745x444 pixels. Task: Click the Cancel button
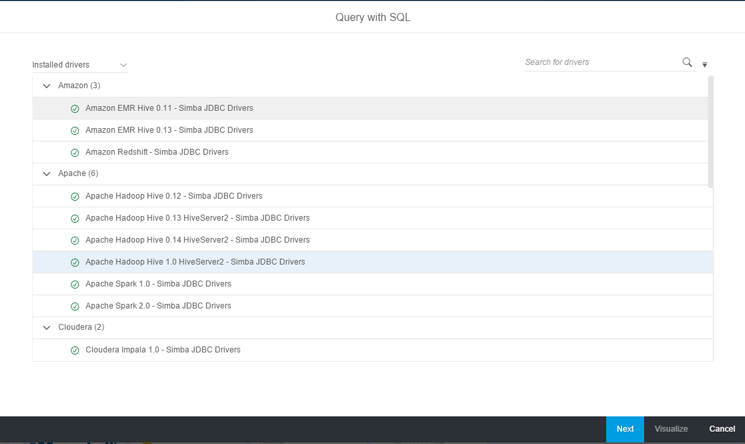pos(721,429)
